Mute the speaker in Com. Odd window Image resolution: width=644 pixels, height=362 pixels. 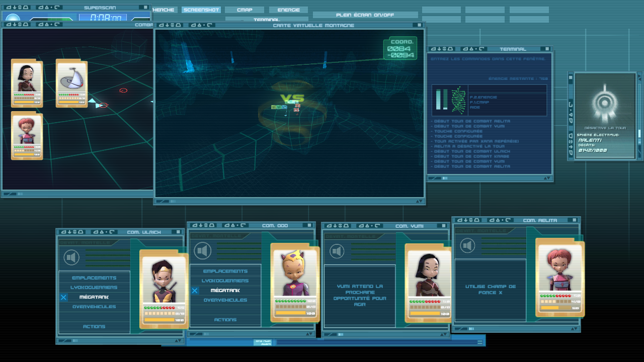[x=203, y=250]
